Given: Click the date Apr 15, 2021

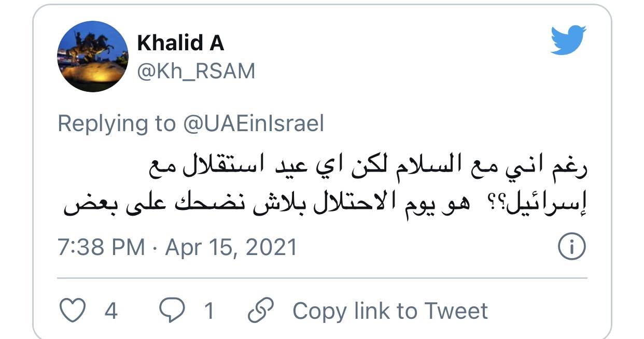Looking at the screenshot, I should pyautogui.click(x=231, y=247).
